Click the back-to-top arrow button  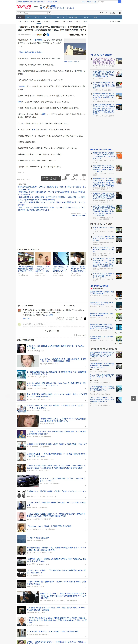(x=133, y=398)
